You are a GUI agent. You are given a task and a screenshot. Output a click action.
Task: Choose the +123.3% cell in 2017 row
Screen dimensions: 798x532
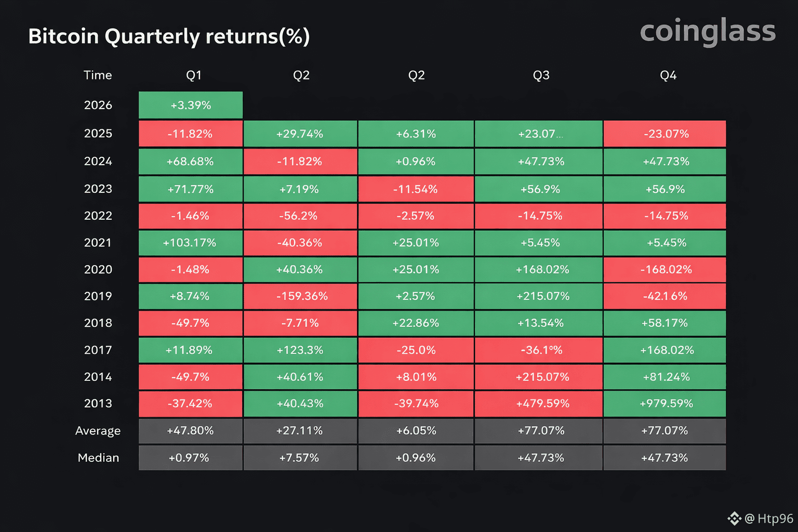click(x=300, y=350)
